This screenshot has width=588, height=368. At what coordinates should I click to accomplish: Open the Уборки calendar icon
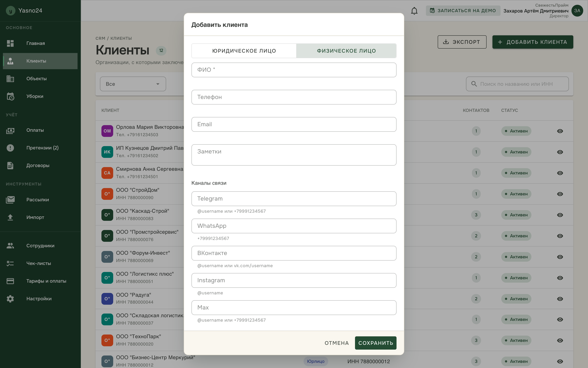pos(10,96)
